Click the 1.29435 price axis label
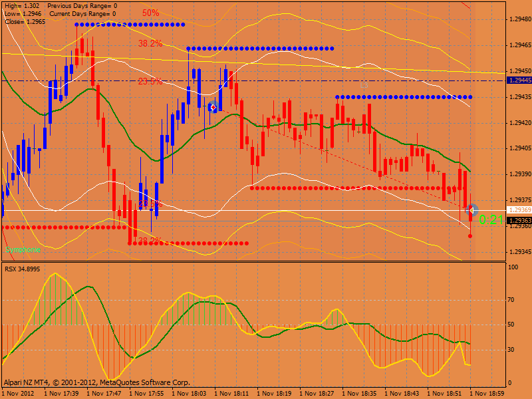 [x=520, y=97]
